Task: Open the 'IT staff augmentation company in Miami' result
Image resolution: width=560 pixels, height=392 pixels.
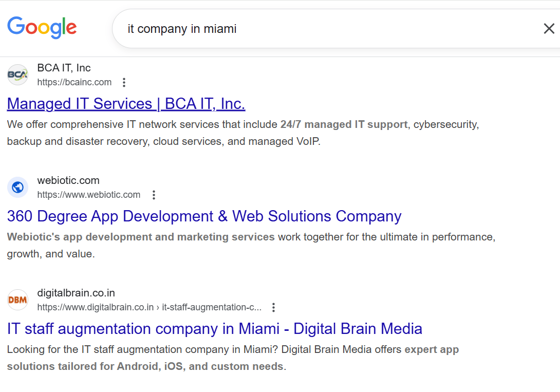Action: pos(214,329)
